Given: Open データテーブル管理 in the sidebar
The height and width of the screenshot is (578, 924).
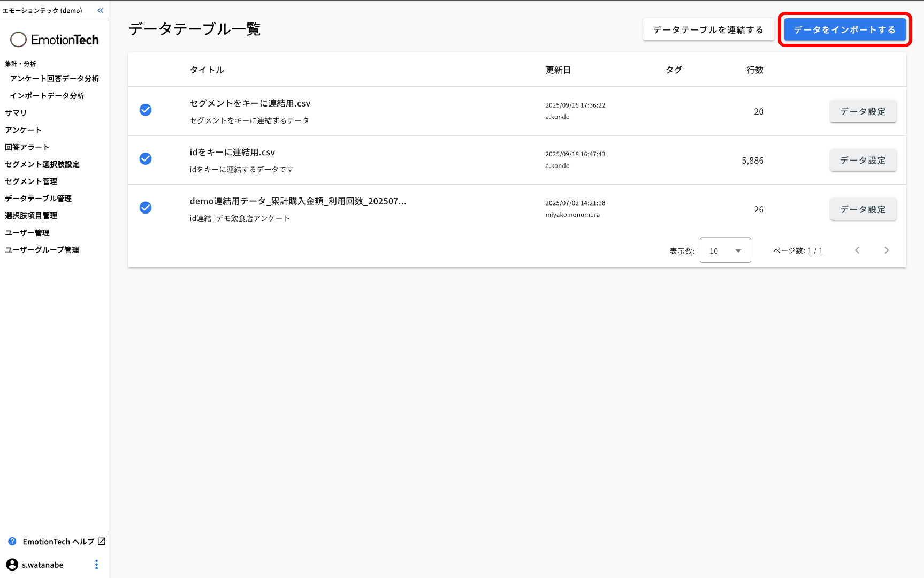Looking at the screenshot, I should point(39,199).
